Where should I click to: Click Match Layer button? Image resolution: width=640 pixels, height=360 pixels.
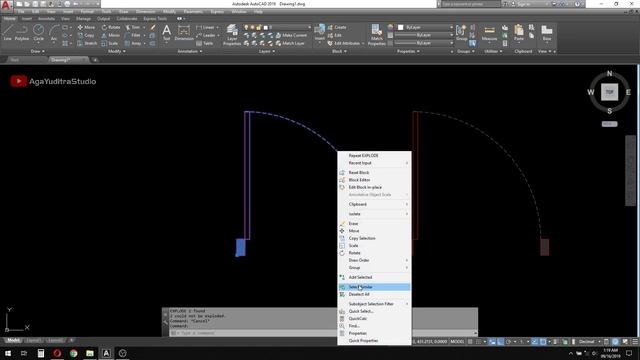[290, 43]
